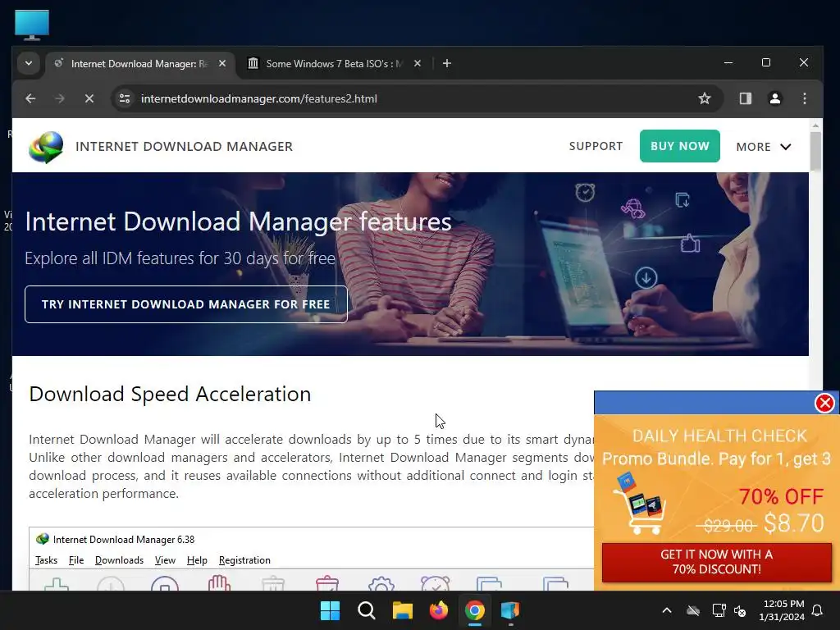
Task: Open Registration menu in IDM screenshot
Action: [x=244, y=559]
